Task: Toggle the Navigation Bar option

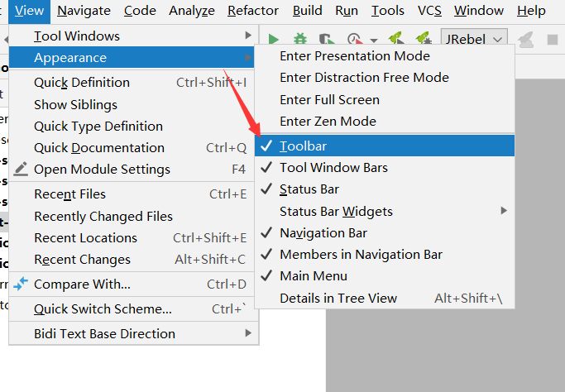Action: [385, 232]
